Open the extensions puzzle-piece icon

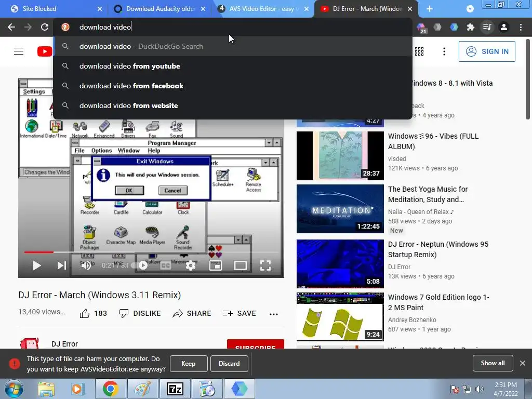click(471, 27)
